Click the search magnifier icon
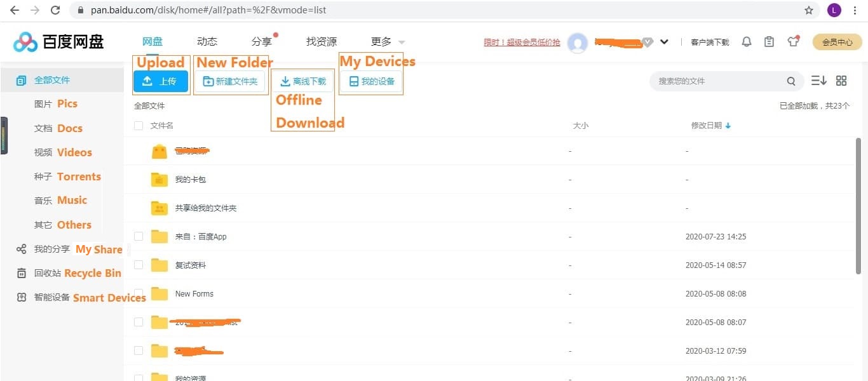The height and width of the screenshot is (381, 868). (791, 81)
